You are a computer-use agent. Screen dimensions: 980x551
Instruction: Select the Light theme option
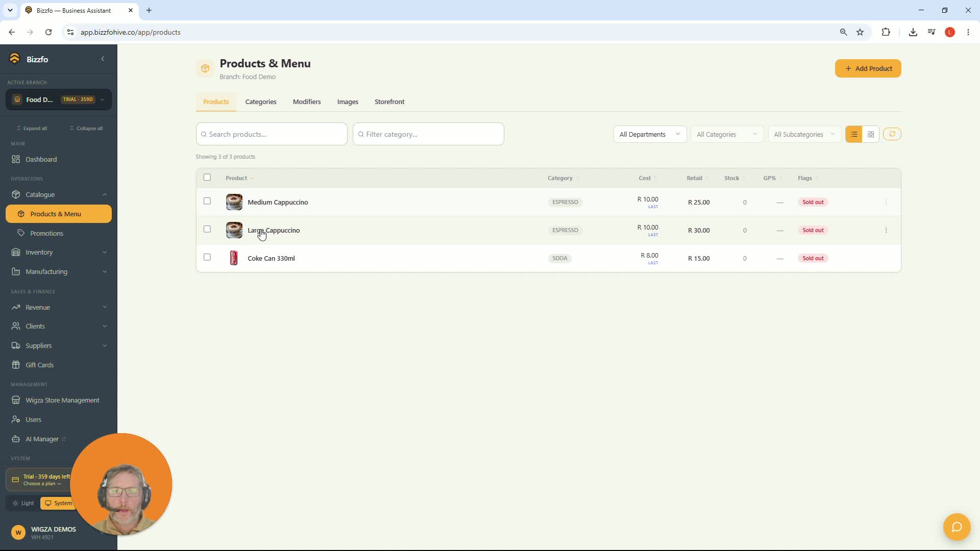(x=23, y=503)
